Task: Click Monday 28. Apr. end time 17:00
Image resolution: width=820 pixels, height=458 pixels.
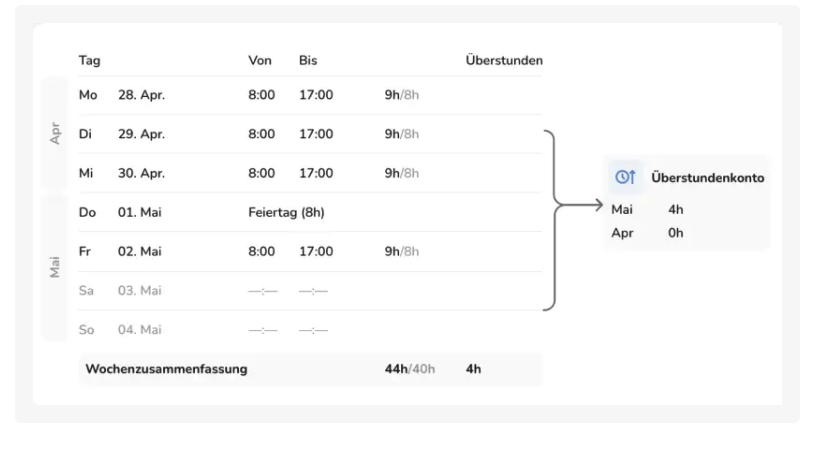Action: [x=316, y=95]
